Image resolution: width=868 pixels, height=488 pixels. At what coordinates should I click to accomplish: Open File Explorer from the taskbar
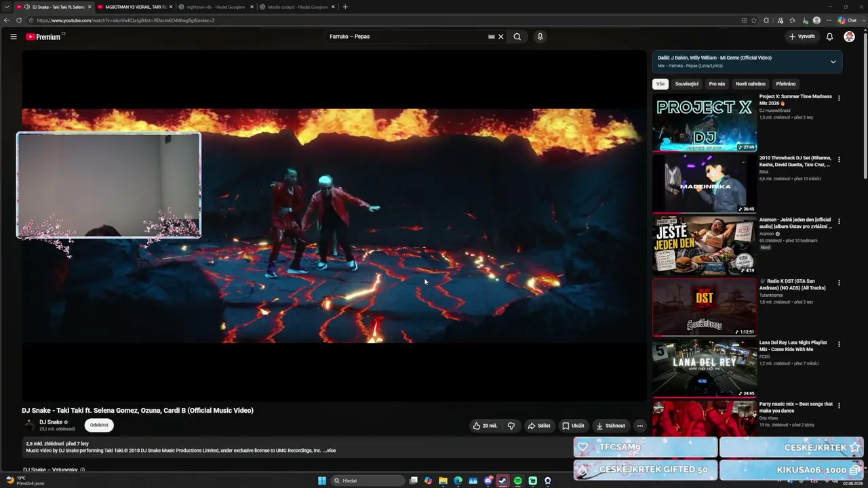[x=443, y=481]
